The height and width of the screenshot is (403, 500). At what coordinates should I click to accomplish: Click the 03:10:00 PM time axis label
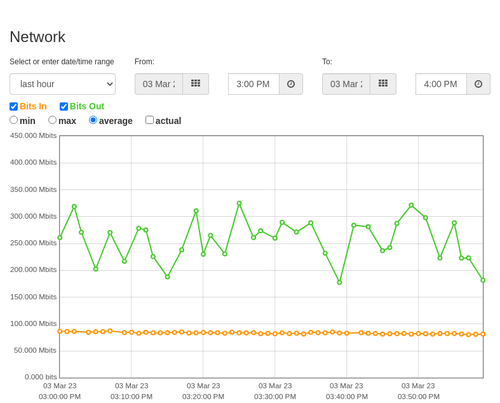pos(131,397)
